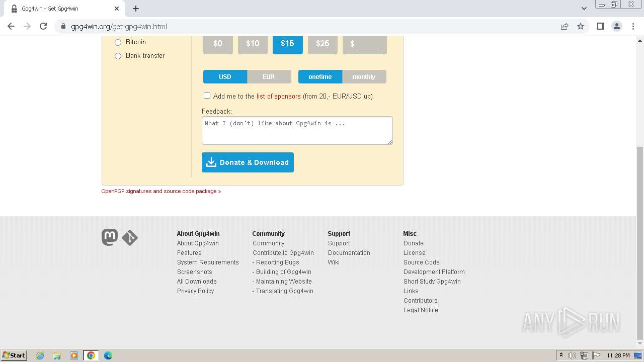The height and width of the screenshot is (362, 644).
Task: Share this page using the share icon
Action: (x=565, y=27)
